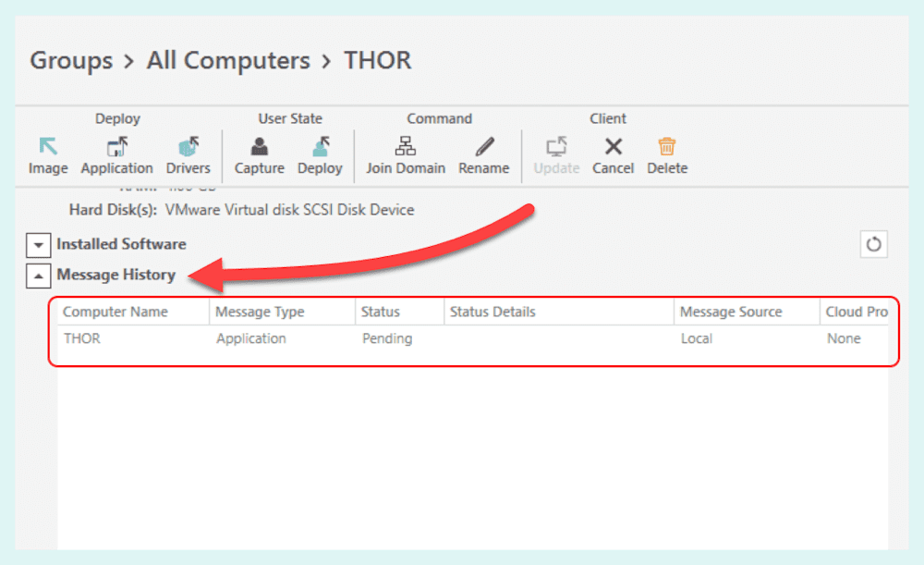Screen dimensions: 924x565
Task: Sort by Message Source column header
Action: click(x=747, y=312)
